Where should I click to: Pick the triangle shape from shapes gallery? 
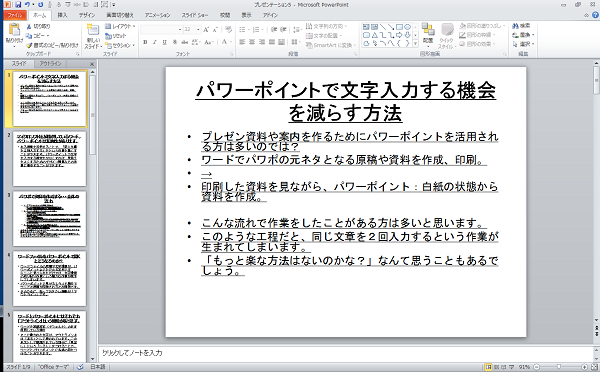point(375,35)
